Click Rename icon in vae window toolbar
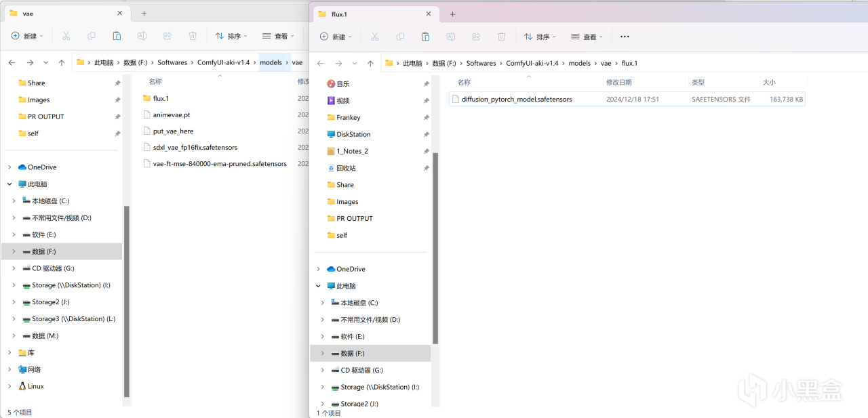This screenshot has height=418, width=868. pos(142,36)
